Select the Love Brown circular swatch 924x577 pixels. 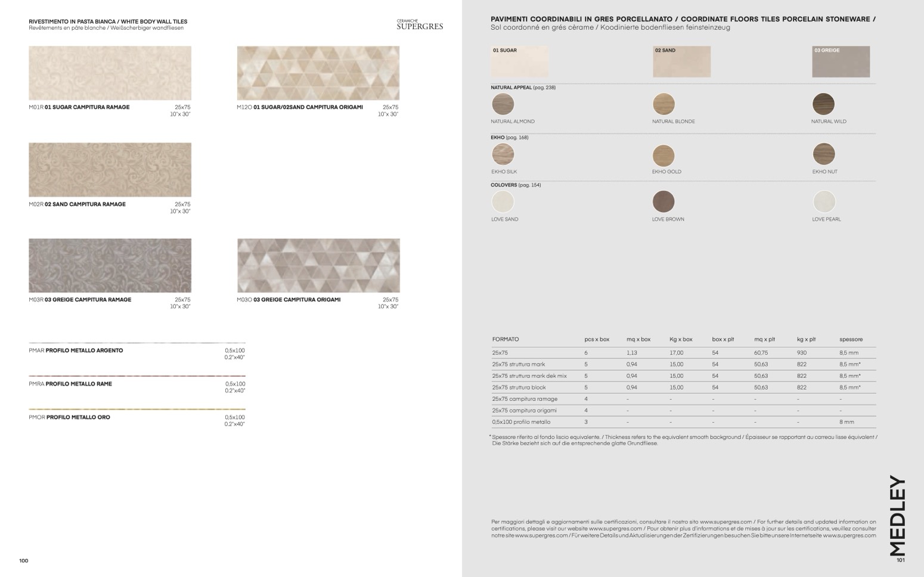pyautogui.click(x=663, y=202)
